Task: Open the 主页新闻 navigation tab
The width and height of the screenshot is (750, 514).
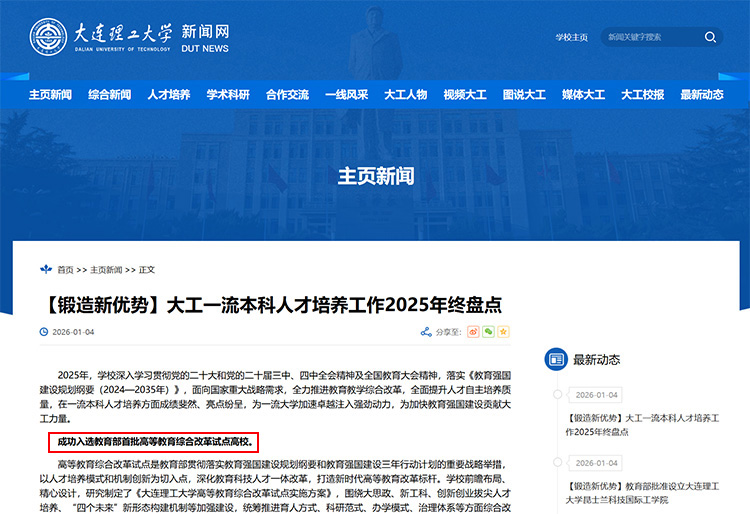Action: click(50, 95)
